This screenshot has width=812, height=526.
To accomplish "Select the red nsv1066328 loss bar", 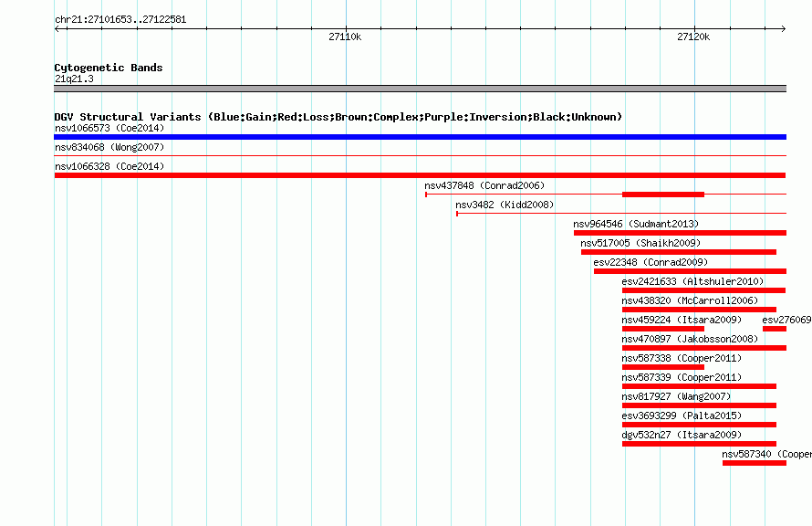I will [x=420, y=175].
